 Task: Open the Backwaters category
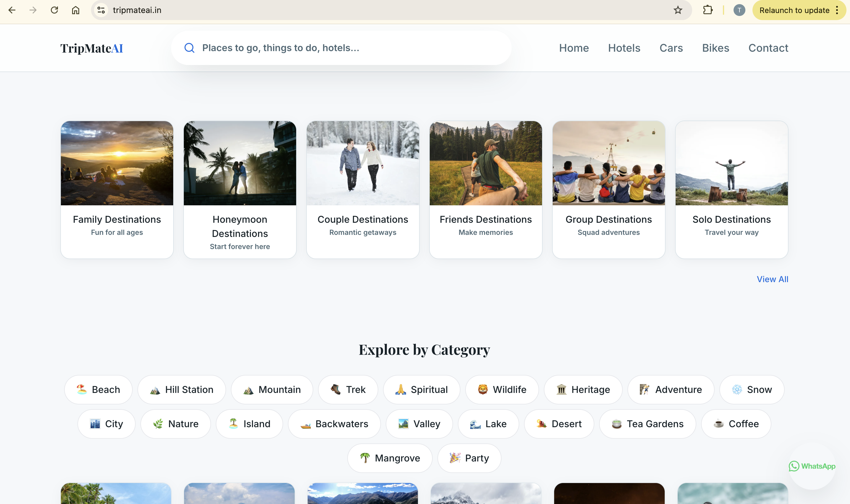click(334, 424)
